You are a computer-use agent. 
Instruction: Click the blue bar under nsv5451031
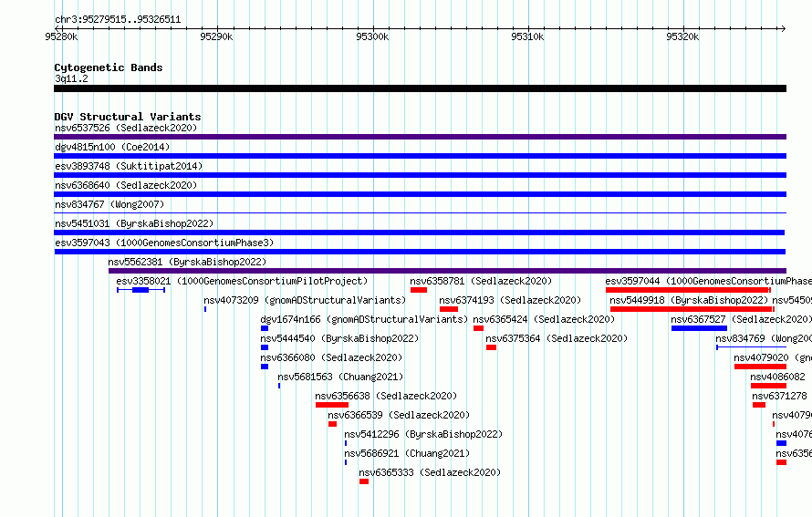tap(420, 233)
